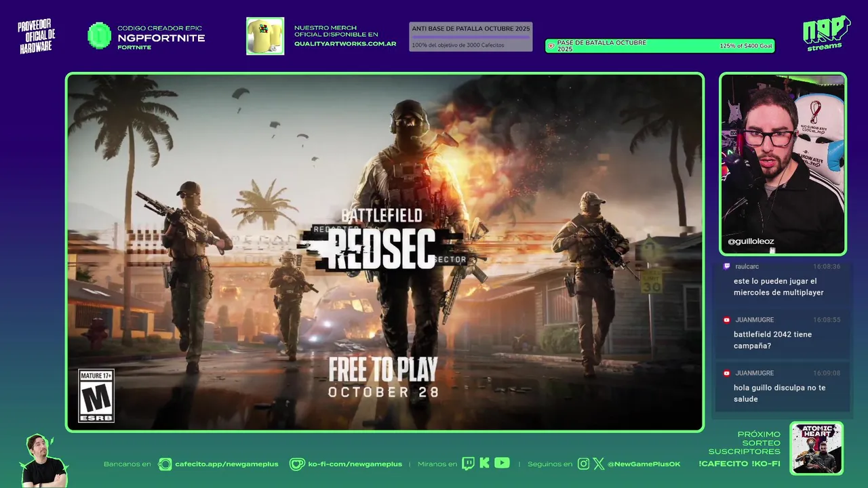Click the green pixel coin icon beside CODIGO CREADOR EPIC
Image resolution: width=868 pixels, height=488 pixels.
point(99,35)
